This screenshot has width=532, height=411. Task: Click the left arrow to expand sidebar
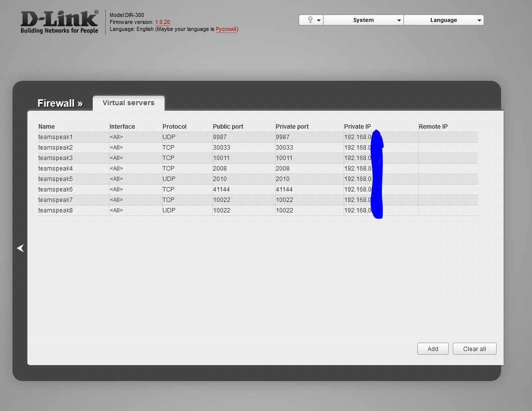coord(20,248)
